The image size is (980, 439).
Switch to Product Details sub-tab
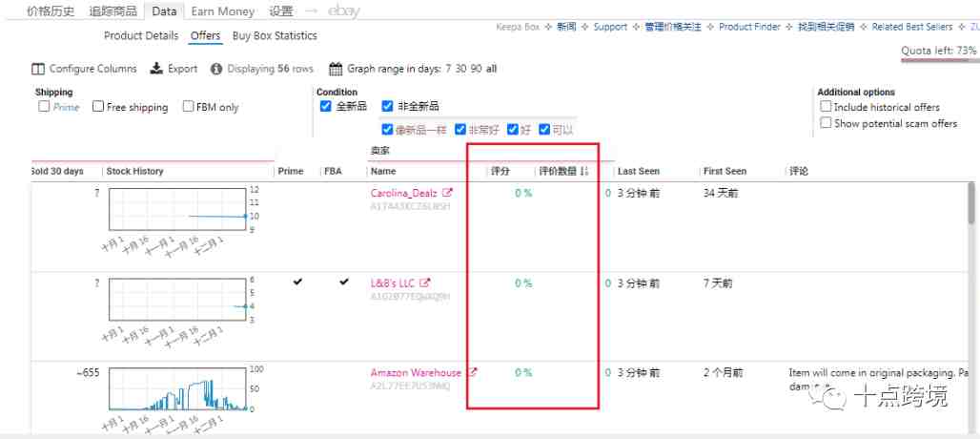coord(141,35)
